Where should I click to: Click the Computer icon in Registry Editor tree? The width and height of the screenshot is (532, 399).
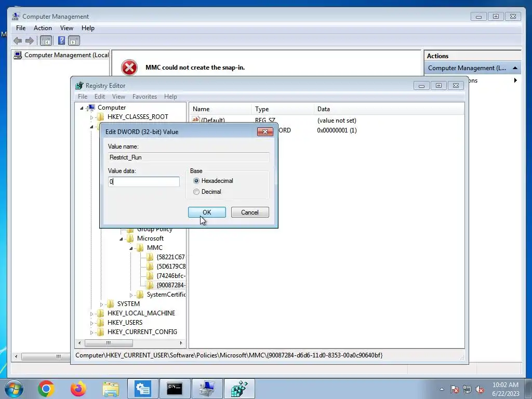[91, 108]
